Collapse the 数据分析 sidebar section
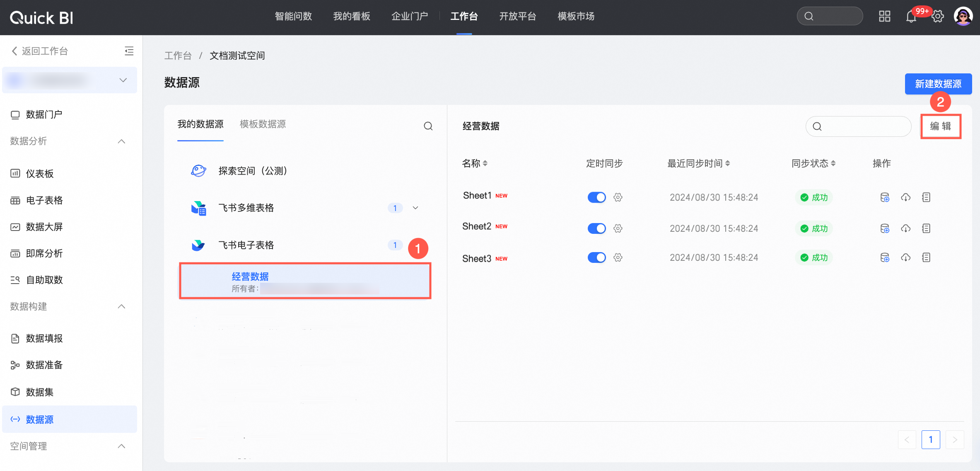The image size is (980, 471). 121,141
